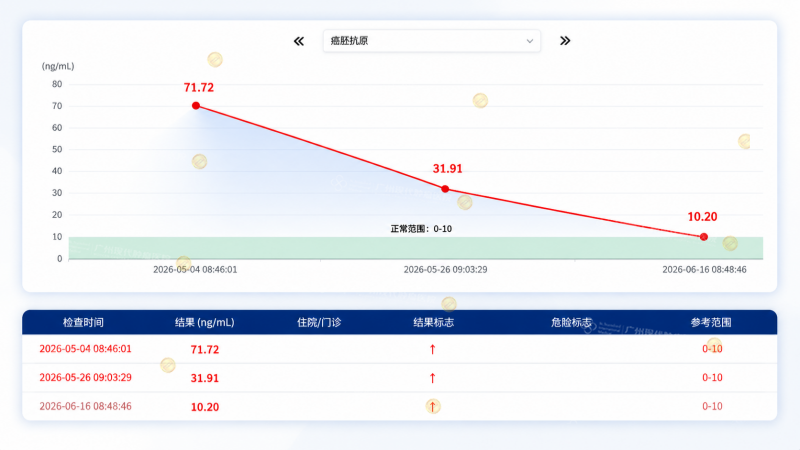Viewport: 800px width, 450px height.
Task: Click up-arrow flag in 71.72 row
Action: click(433, 349)
